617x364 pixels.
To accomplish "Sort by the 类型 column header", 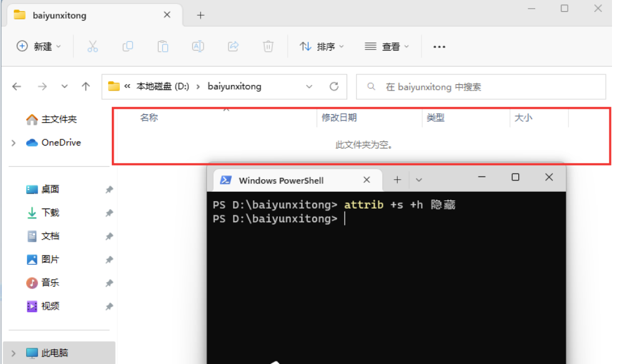I will 436,117.
